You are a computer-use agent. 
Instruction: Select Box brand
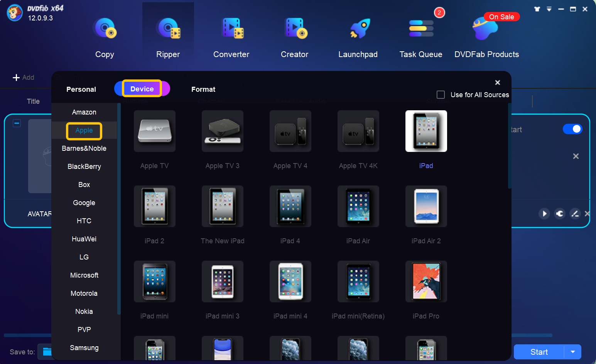[84, 185]
